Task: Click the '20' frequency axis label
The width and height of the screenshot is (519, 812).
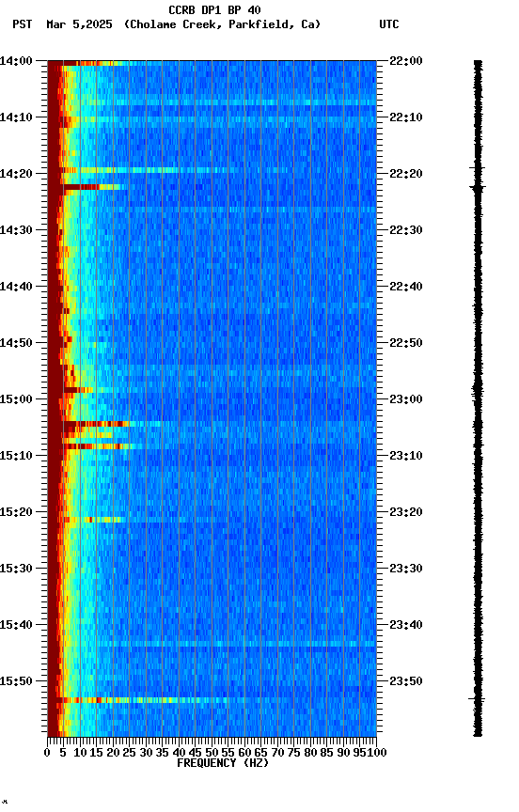Action: (x=113, y=754)
